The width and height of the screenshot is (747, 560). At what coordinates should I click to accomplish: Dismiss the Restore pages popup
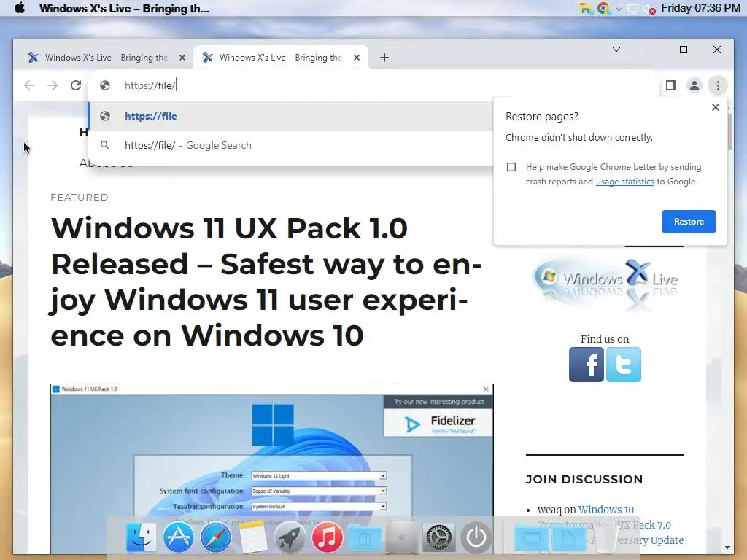click(x=715, y=107)
